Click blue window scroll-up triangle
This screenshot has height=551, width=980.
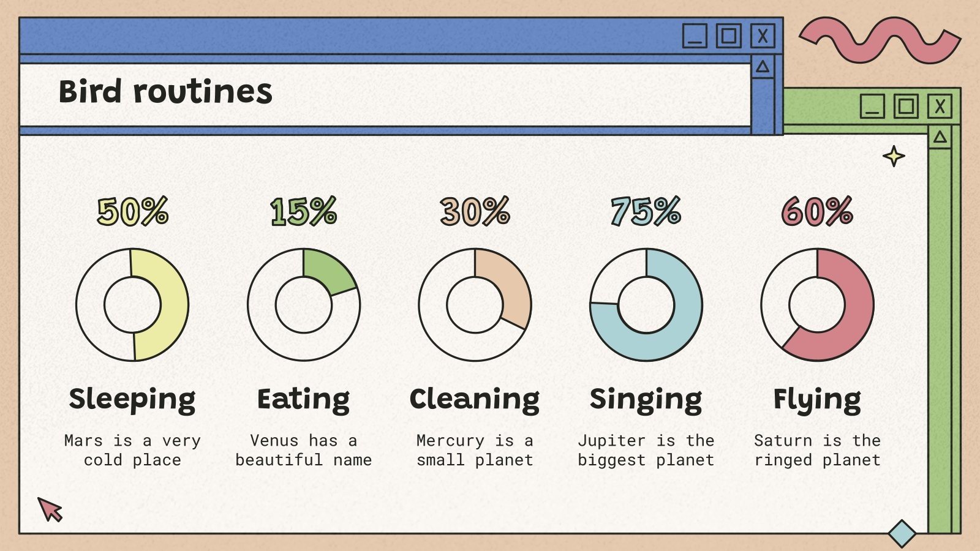point(763,67)
